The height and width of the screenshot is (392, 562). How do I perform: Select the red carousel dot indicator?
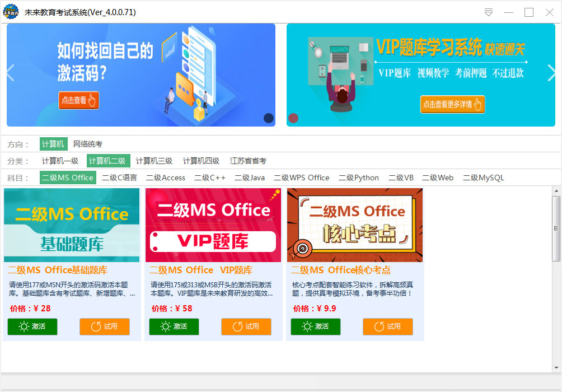293,118
